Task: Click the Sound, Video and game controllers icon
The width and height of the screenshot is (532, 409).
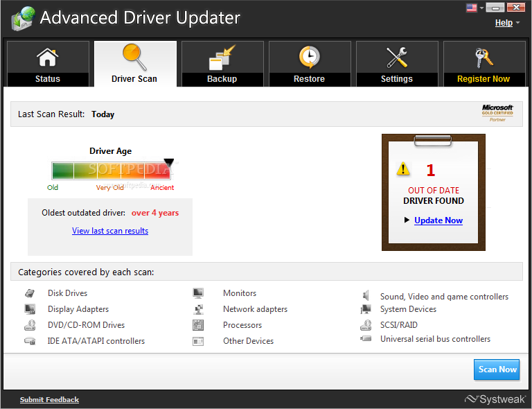Action: coord(366,295)
